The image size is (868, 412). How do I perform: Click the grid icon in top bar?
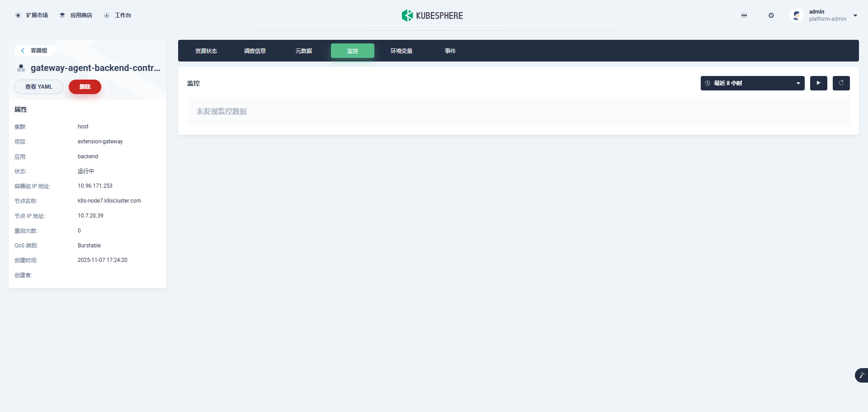(x=744, y=15)
